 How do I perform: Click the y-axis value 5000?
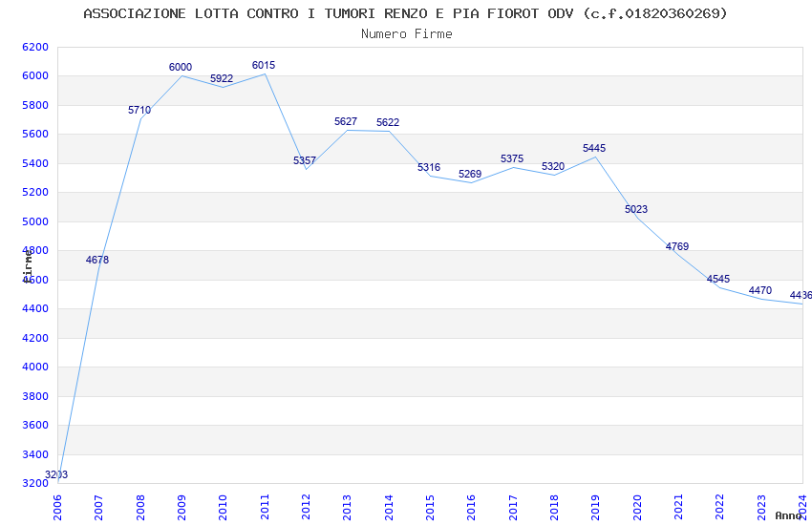click(x=35, y=221)
